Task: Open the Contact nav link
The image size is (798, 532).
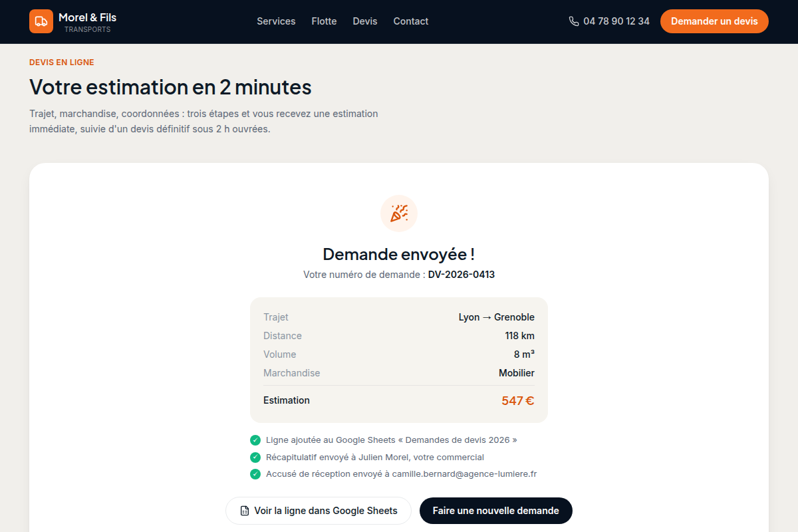Action: tap(411, 21)
